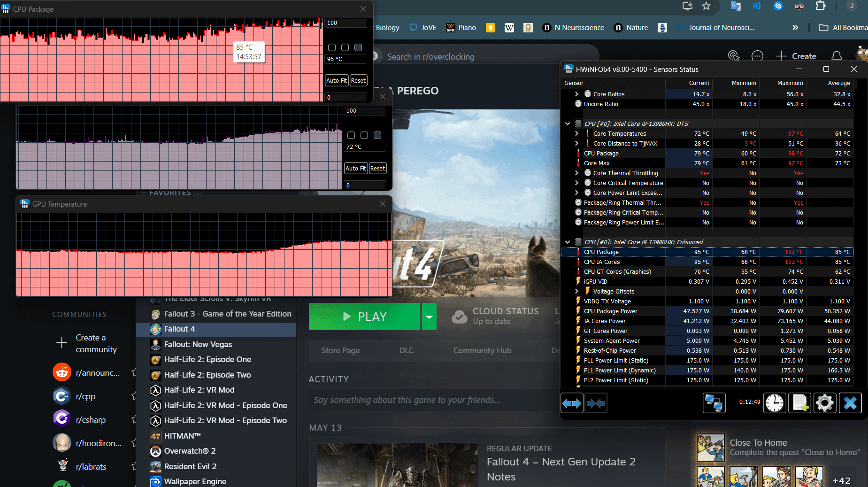The width and height of the screenshot is (868, 487).
Task: Start logging with HWiNFO spreadsheet icon
Action: (799, 403)
